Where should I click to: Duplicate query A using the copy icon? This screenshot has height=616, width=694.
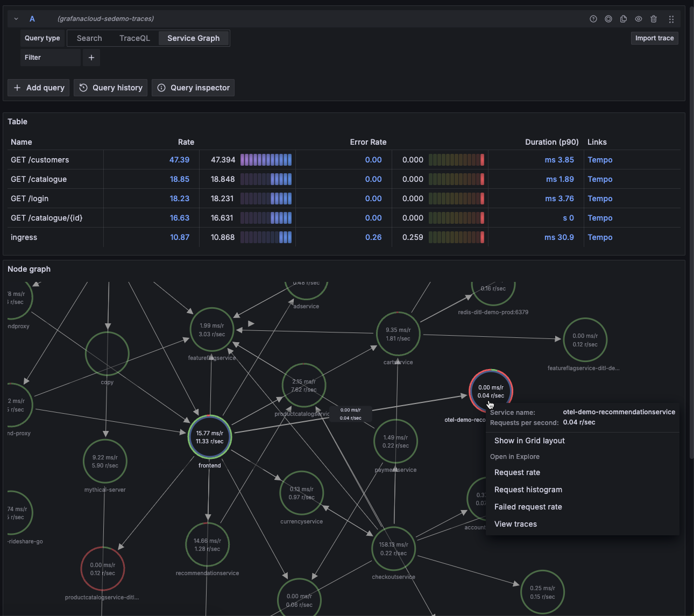(x=624, y=19)
